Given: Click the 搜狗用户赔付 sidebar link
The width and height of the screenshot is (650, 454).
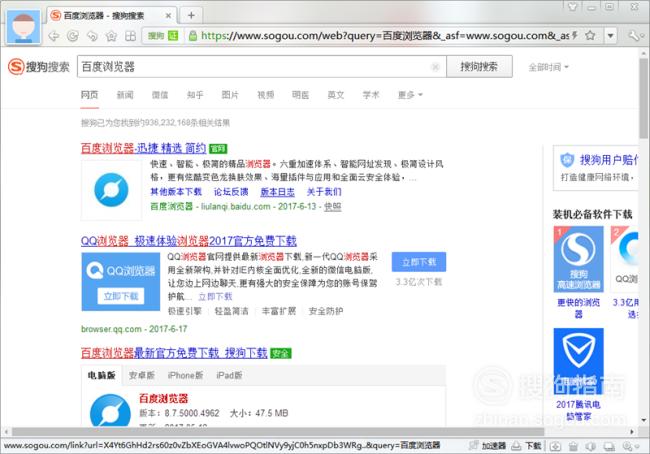Looking at the screenshot, I should pos(609,160).
